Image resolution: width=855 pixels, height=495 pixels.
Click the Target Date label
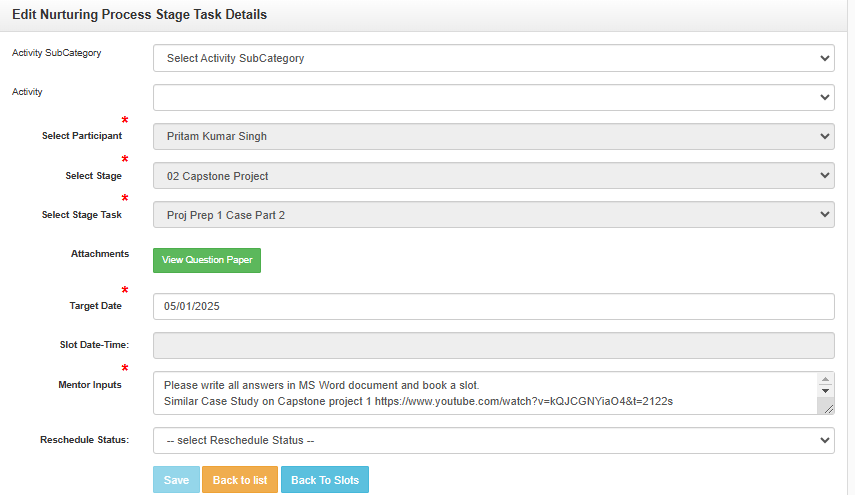(95, 305)
